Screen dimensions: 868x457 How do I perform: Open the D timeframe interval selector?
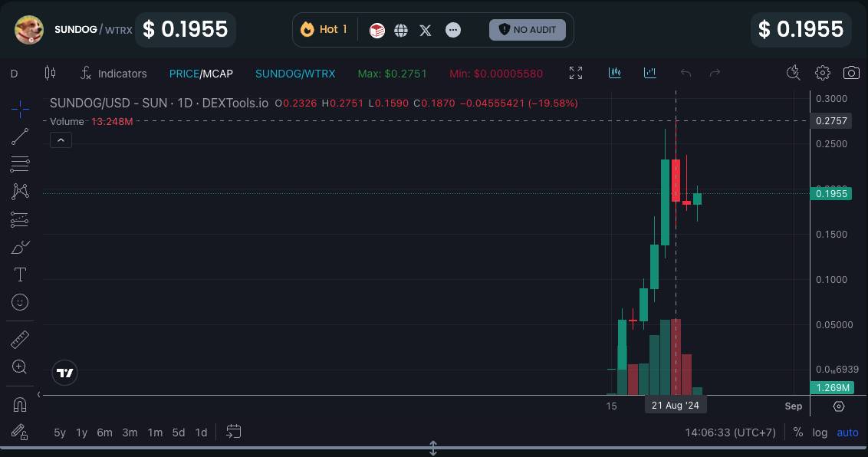(x=15, y=74)
